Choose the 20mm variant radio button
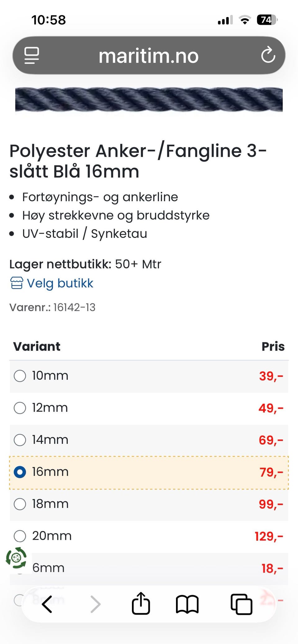Viewport: 298px width, 644px height. tap(20, 536)
